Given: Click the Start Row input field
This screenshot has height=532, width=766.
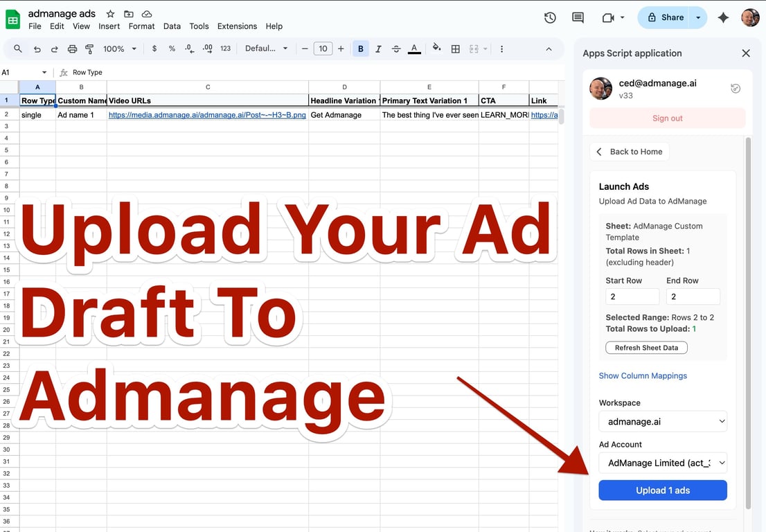Looking at the screenshot, I should [632, 296].
